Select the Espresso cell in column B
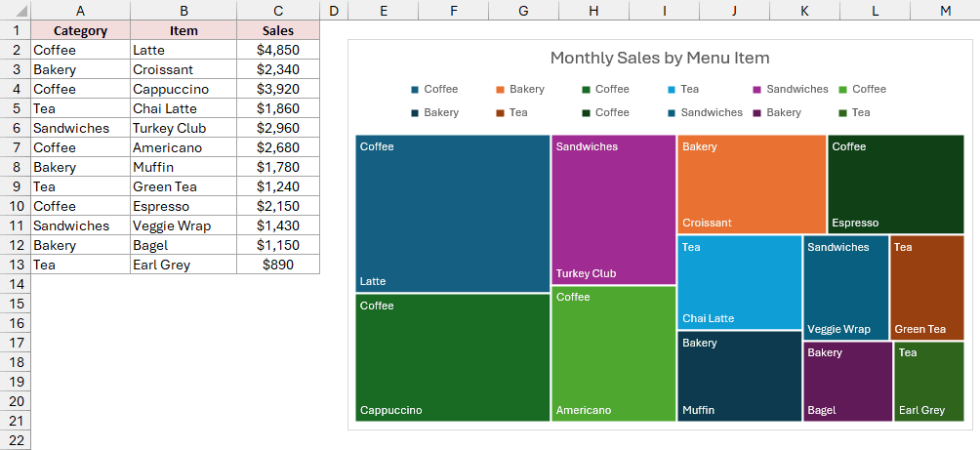Screen dimensions: 980x450 point(184,206)
